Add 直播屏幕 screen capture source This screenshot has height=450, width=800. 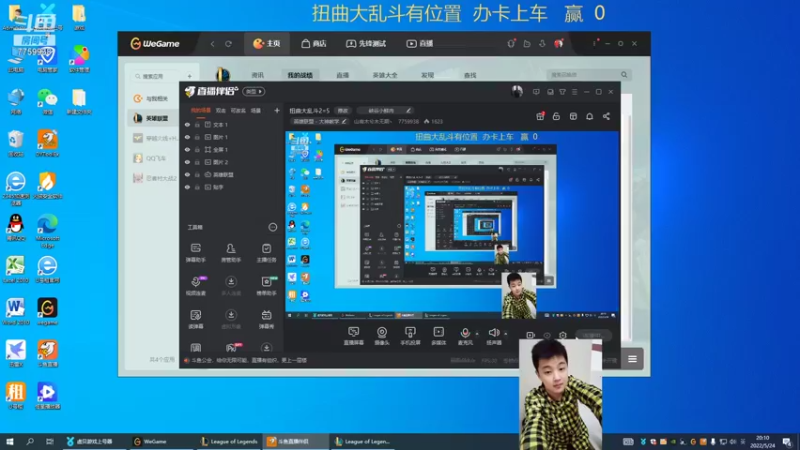(353, 336)
